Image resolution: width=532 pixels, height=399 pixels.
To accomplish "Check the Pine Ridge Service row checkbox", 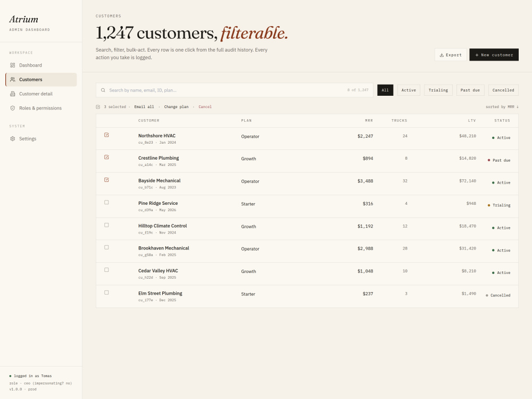I will tap(106, 202).
